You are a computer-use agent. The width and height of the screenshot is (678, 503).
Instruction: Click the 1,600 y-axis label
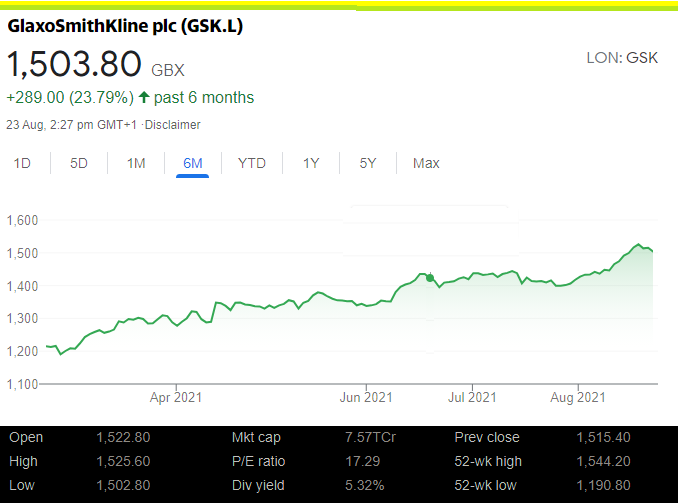pyautogui.click(x=22, y=221)
